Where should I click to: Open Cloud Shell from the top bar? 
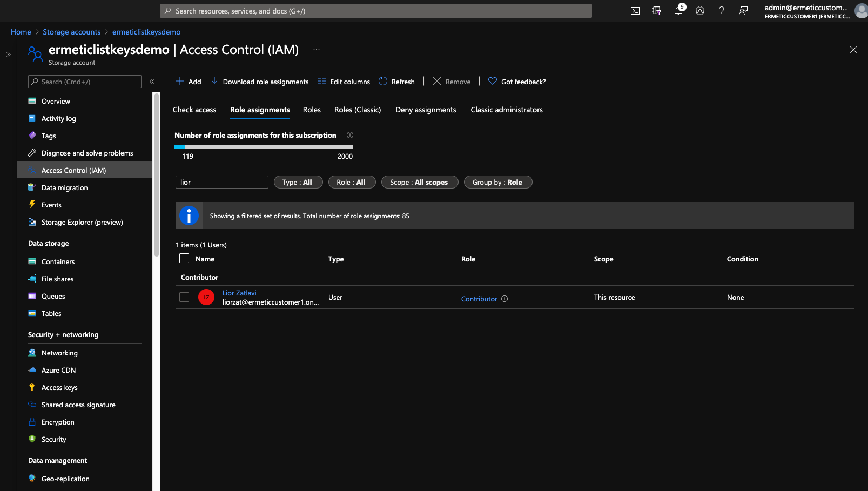click(635, 11)
